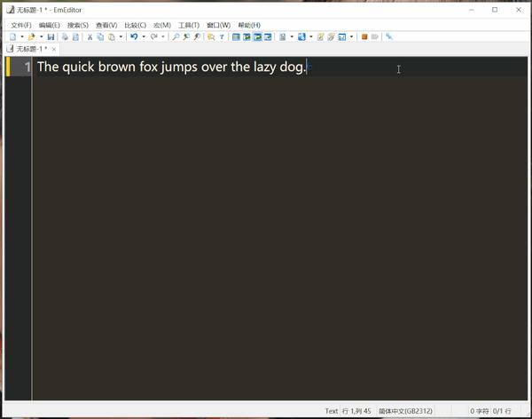The width and height of the screenshot is (532, 419).
Task: Cut the selection with the scissors icon
Action: [90, 37]
